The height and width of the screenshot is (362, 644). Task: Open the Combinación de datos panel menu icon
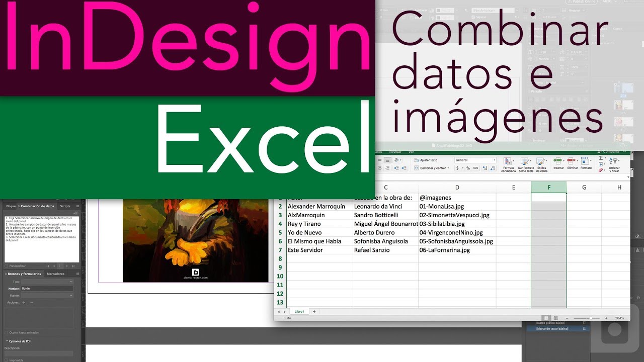click(x=77, y=206)
